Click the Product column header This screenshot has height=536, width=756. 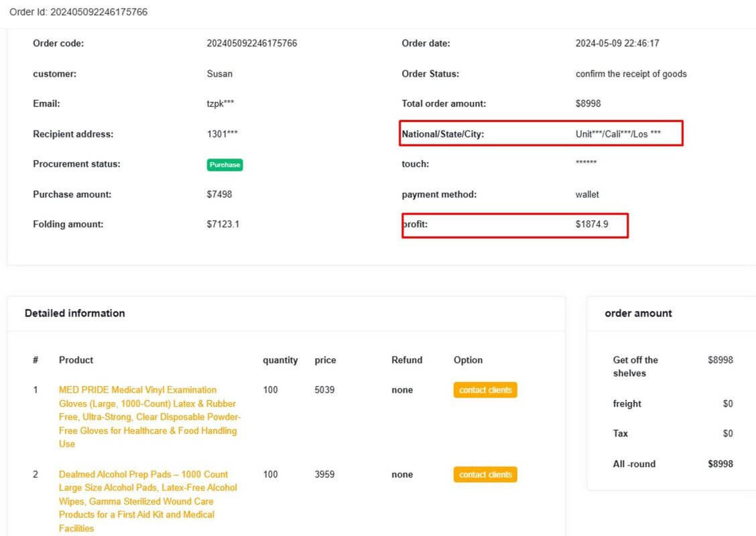tap(76, 360)
